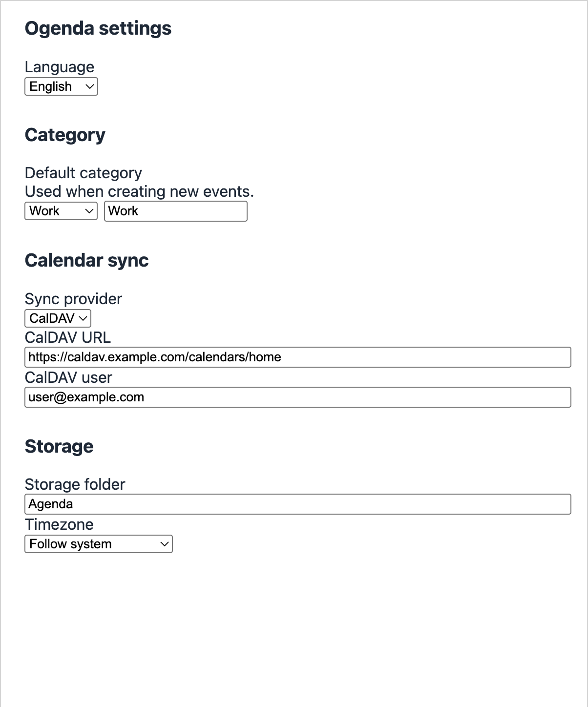588x707 pixels.
Task: Click the Calendar sync section heading
Action: [x=87, y=260]
